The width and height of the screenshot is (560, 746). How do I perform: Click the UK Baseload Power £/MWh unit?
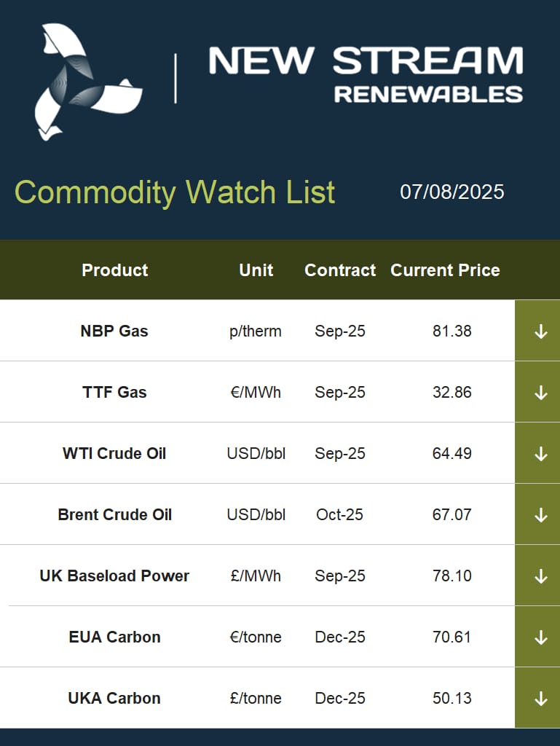256,576
